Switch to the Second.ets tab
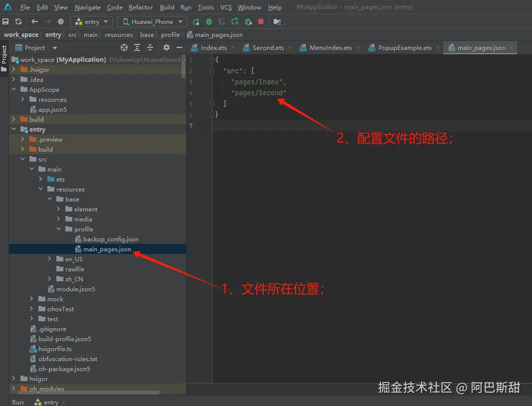 click(268, 48)
